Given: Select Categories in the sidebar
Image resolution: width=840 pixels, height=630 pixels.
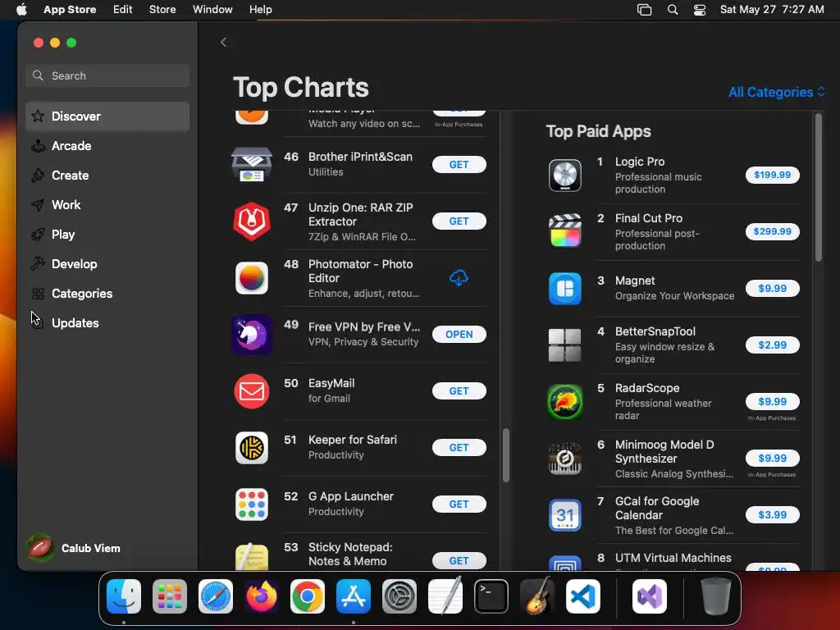Looking at the screenshot, I should (x=107, y=293).
